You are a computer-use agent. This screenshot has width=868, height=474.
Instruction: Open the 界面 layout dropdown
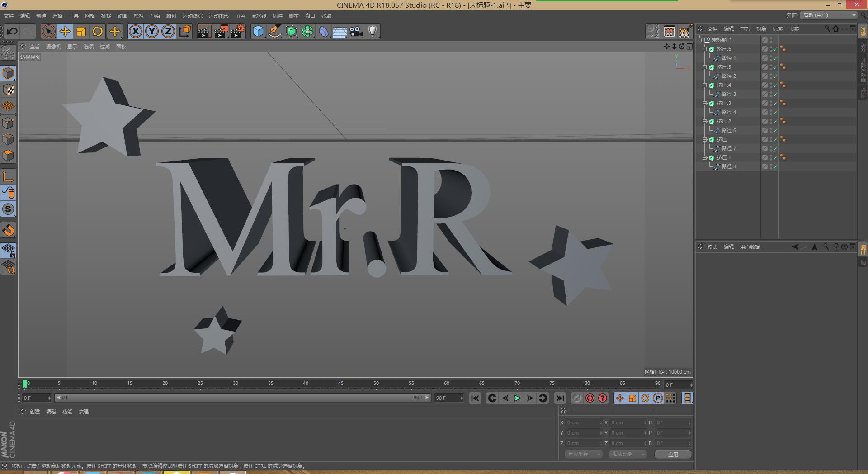(x=829, y=15)
